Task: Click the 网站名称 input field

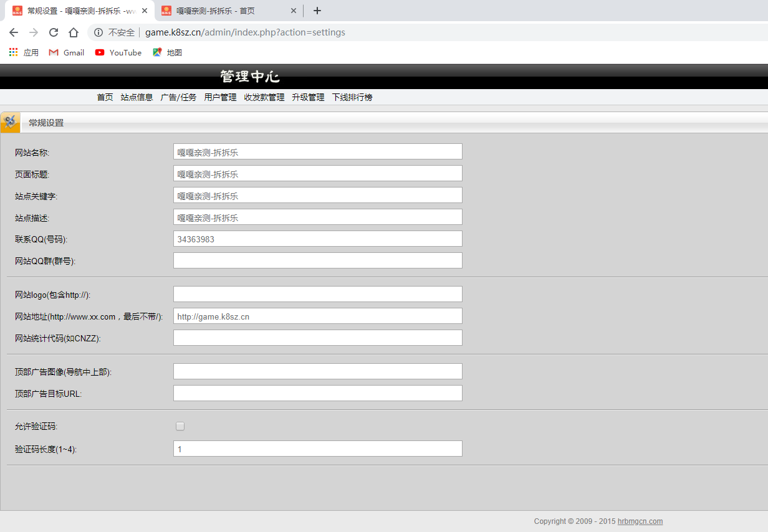Action: click(x=317, y=152)
